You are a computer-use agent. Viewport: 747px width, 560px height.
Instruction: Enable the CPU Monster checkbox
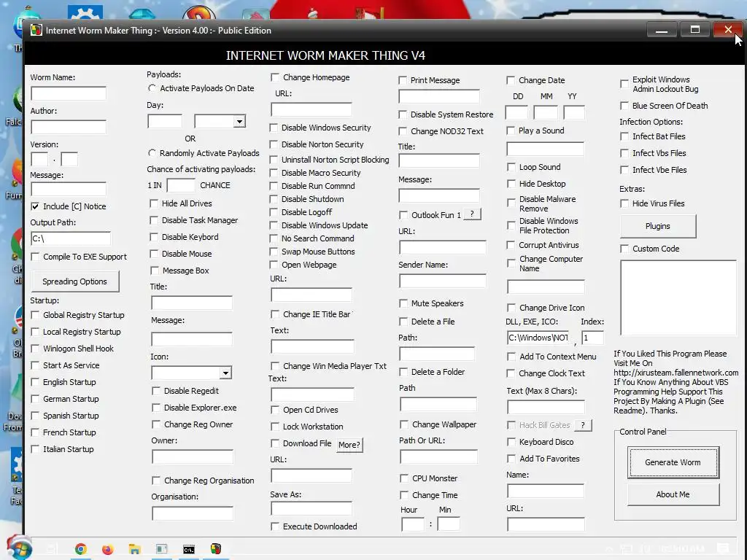[404, 478]
